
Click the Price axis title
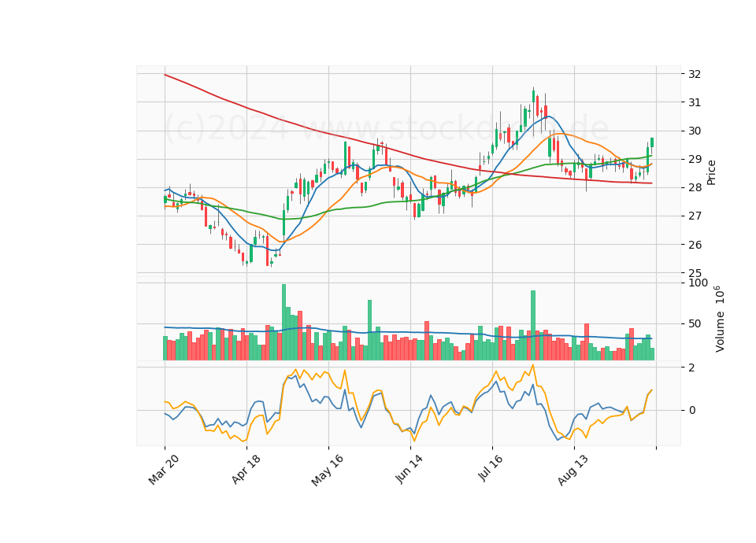[711, 172]
